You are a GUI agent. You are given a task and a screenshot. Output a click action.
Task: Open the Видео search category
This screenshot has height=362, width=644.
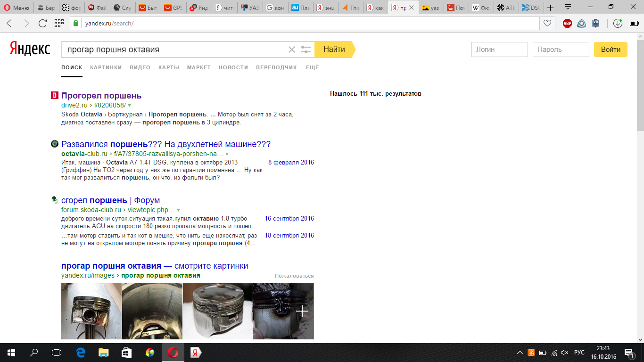140,67
